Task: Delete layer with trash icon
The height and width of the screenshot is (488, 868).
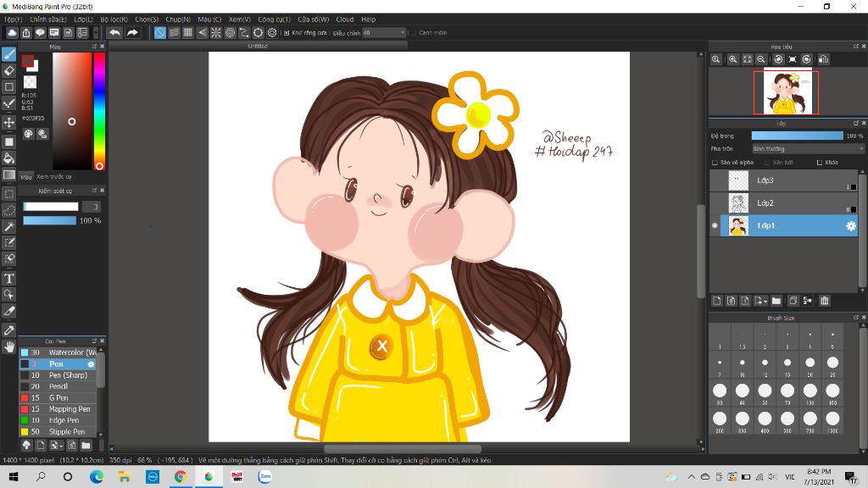Action: coord(824,301)
